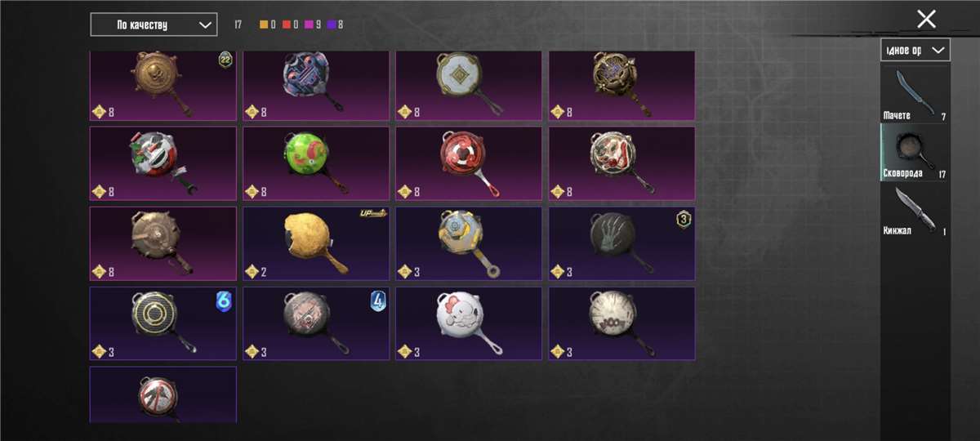Open the Кинжал weapon category

915,211
